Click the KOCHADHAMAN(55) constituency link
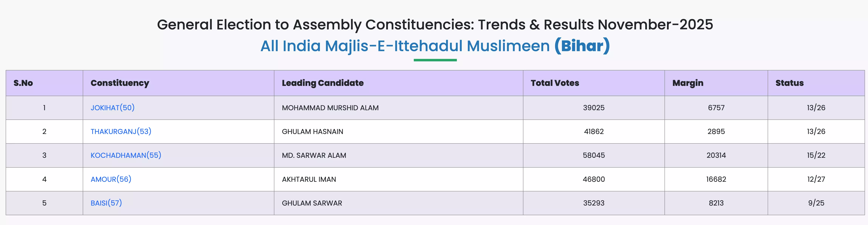Screen dimensions: 868x225 [x=126, y=155]
